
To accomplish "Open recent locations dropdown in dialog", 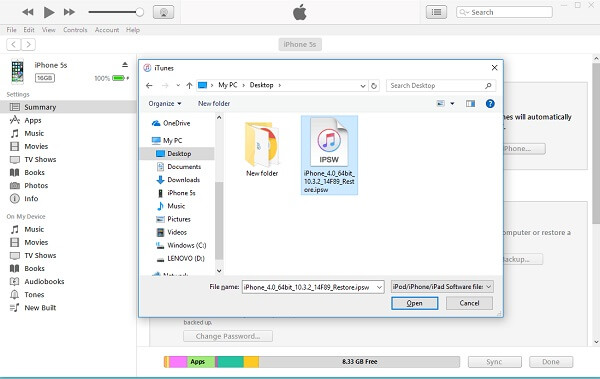I will click(178, 85).
